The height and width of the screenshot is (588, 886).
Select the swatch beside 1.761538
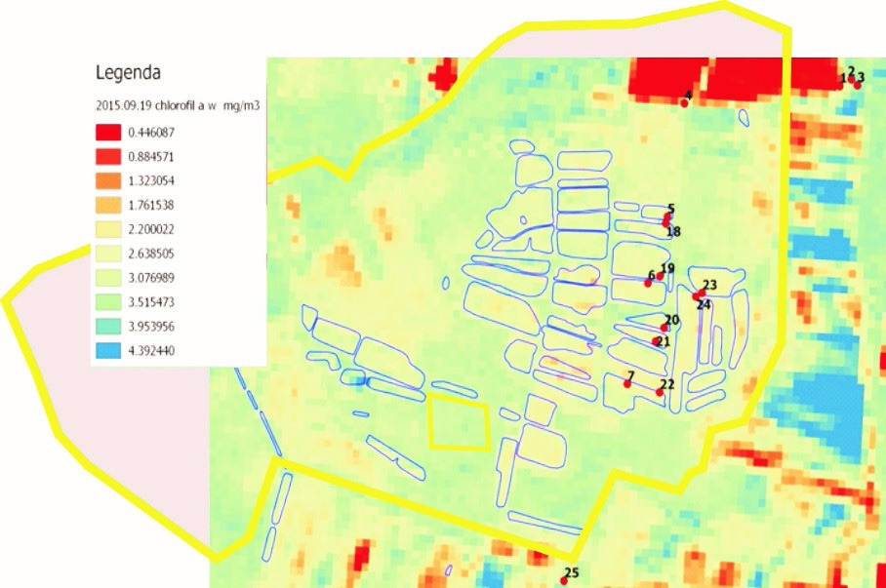[x=108, y=205]
